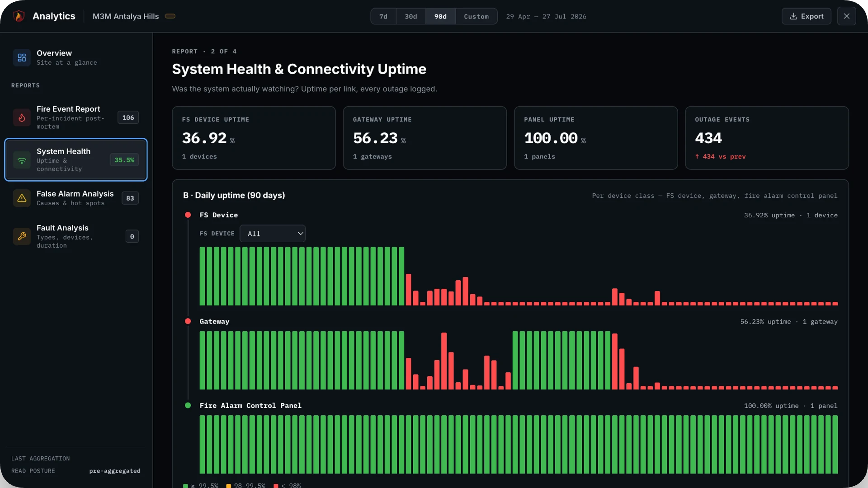The height and width of the screenshot is (488, 868).
Task: Click the Fire Event Report flame icon
Action: pos(22,117)
